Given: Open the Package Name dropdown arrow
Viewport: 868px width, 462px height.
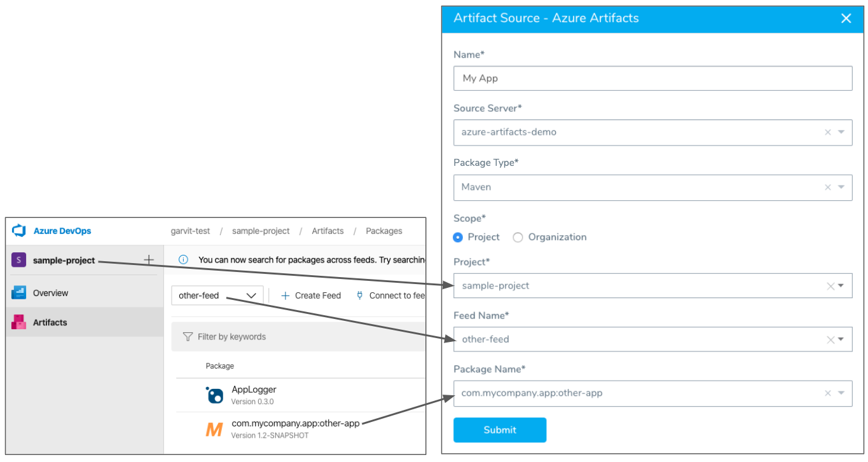Looking at the screenshot, I should point(841,393).
